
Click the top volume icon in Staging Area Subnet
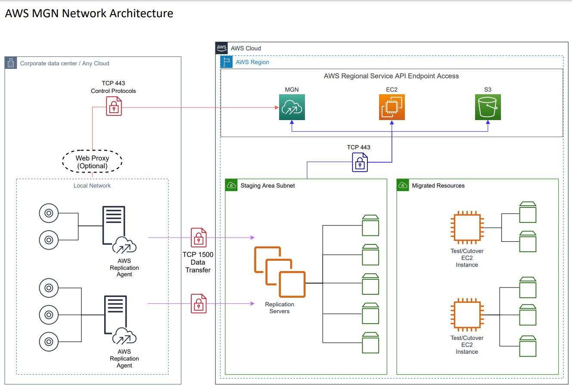(x=370, y=225)
